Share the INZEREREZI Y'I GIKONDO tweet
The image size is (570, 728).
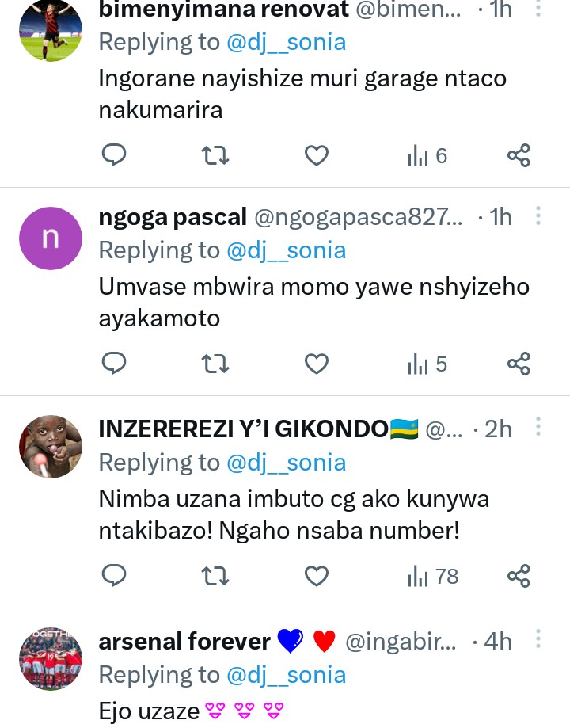pos(519,576)
